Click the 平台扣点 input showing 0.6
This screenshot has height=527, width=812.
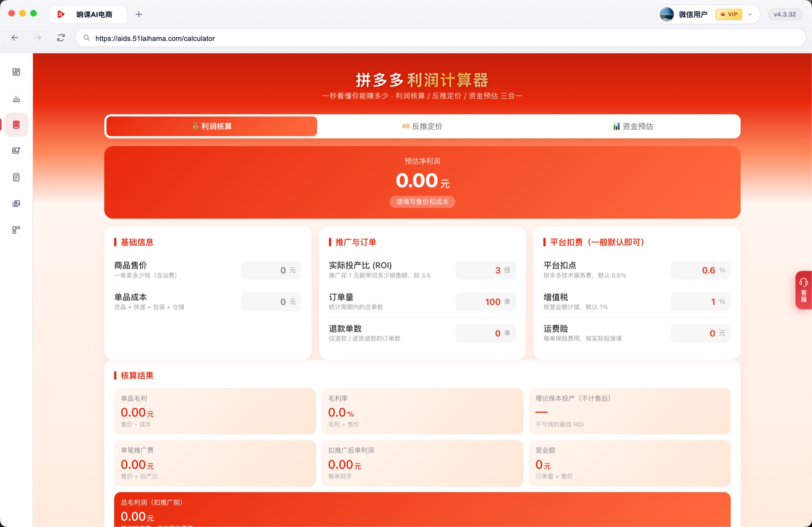[x=700, y=270]
